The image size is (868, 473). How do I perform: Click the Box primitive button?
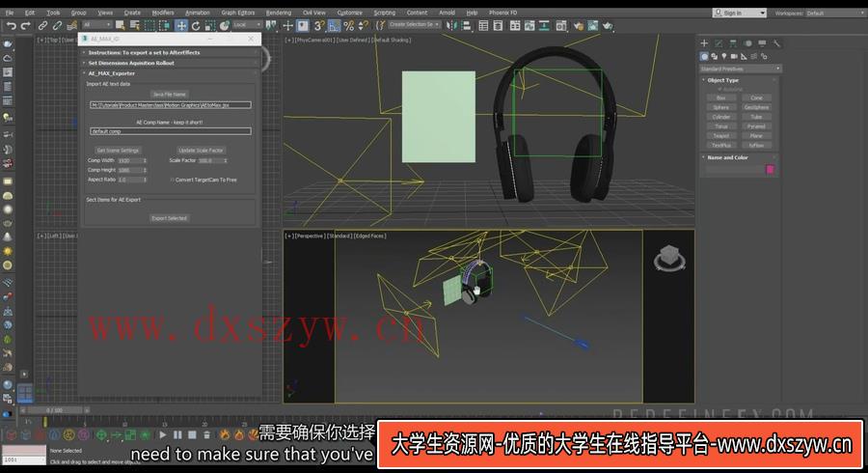pyautogui.click(x=720, y=98)
